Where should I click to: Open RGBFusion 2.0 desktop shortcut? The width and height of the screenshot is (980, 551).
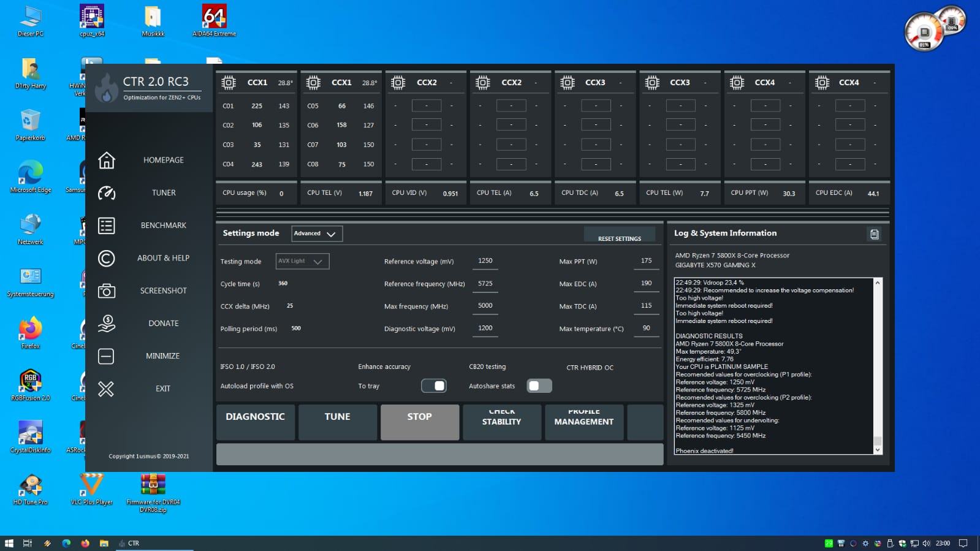30,385
